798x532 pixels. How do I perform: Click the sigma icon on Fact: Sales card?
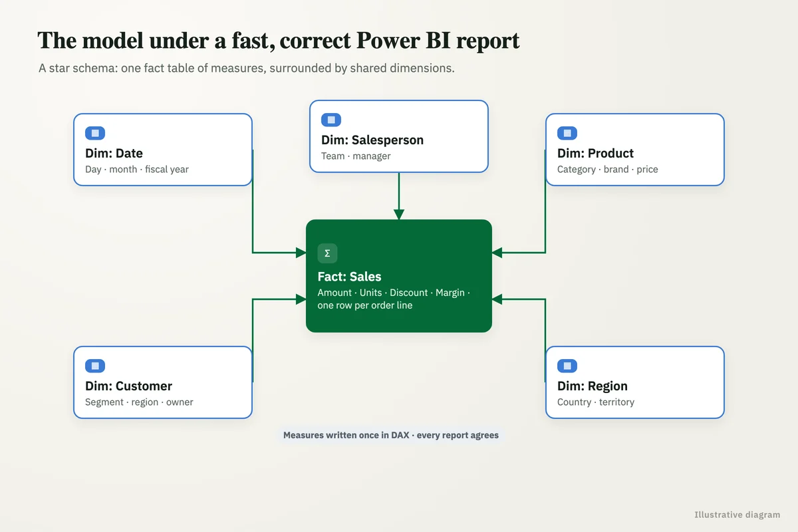click(327, 253)
